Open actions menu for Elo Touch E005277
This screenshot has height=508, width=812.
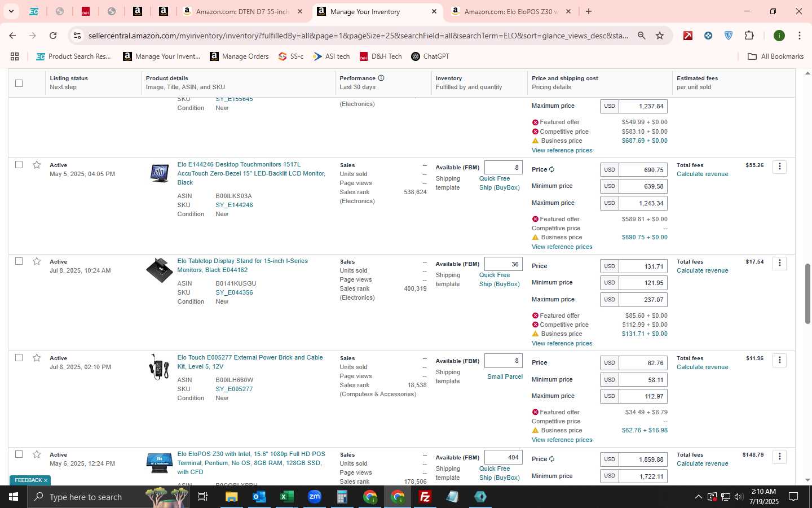click(x=779, y=360)
